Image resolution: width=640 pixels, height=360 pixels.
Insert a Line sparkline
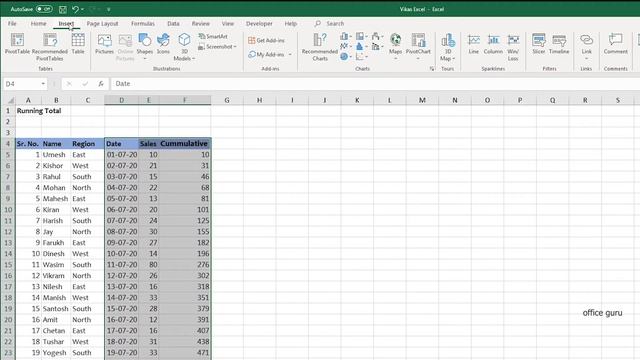point(473,44)
